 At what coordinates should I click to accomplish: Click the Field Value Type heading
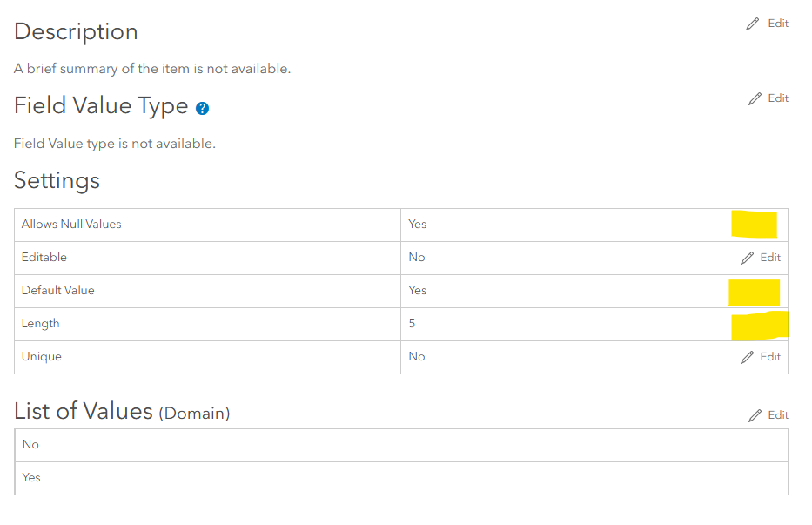(99, 105)
